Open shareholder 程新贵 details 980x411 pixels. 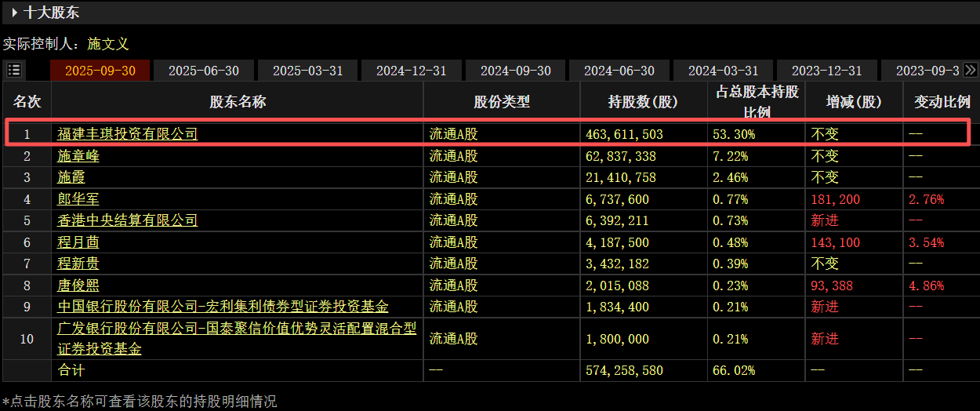coord(78,264)
